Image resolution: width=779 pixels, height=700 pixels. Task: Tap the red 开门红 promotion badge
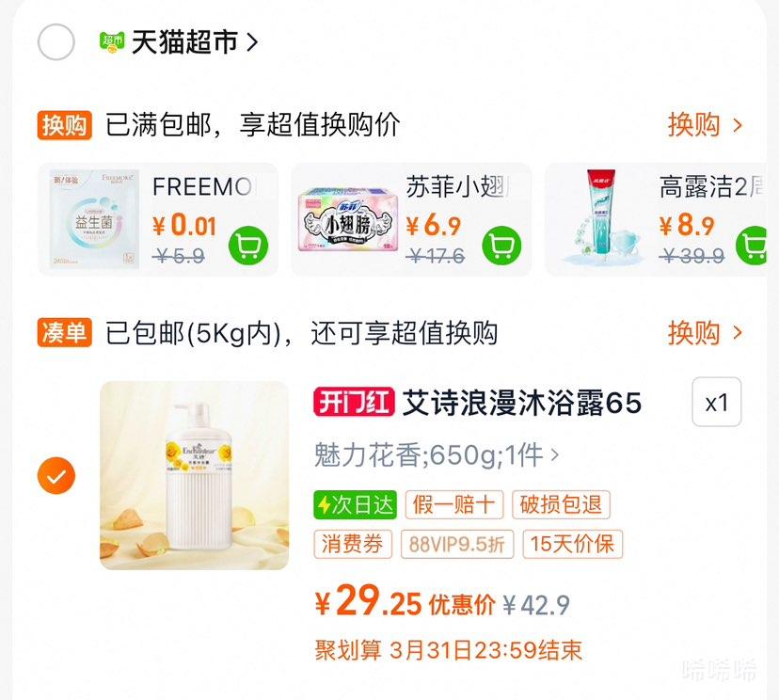click(354, 402)
